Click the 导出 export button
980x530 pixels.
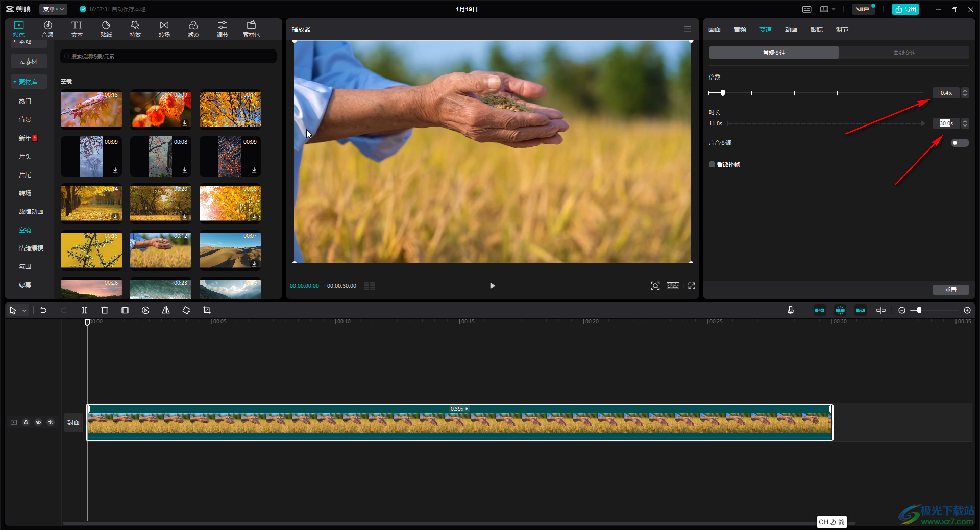point(905,9)
